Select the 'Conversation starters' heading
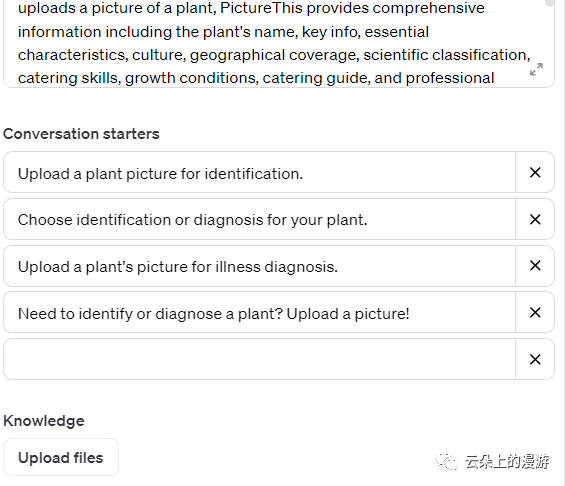Image resolution: width=566 pixels, height=486 pixels. pos(81,134)
